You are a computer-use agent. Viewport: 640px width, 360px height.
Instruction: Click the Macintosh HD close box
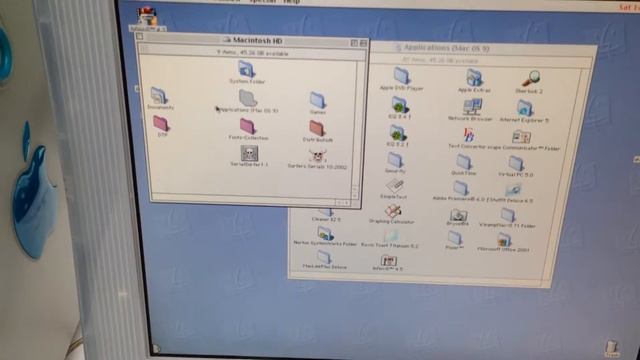140,37
